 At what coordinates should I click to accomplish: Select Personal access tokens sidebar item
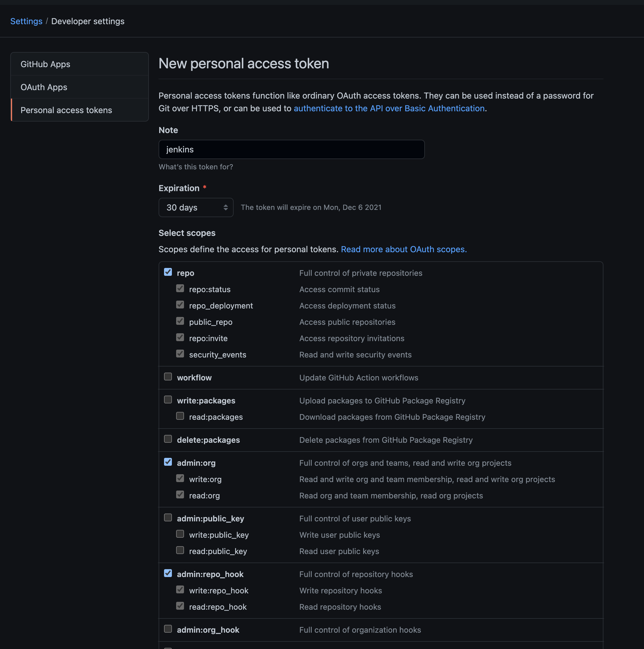pos(66,110)
